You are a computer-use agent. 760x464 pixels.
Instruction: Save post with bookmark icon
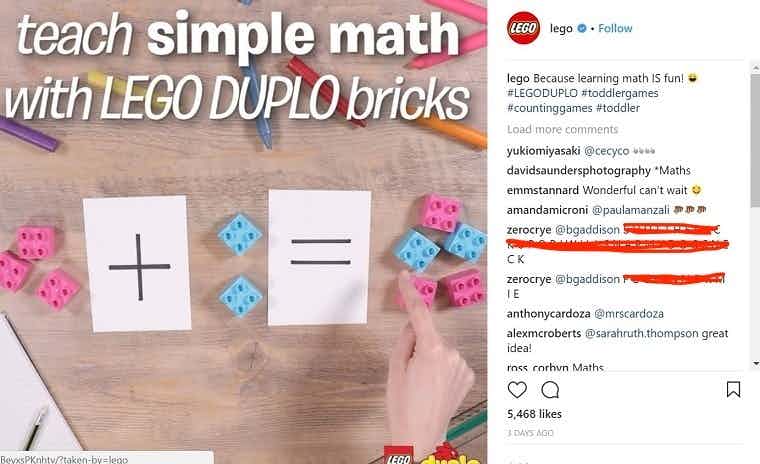733,389
